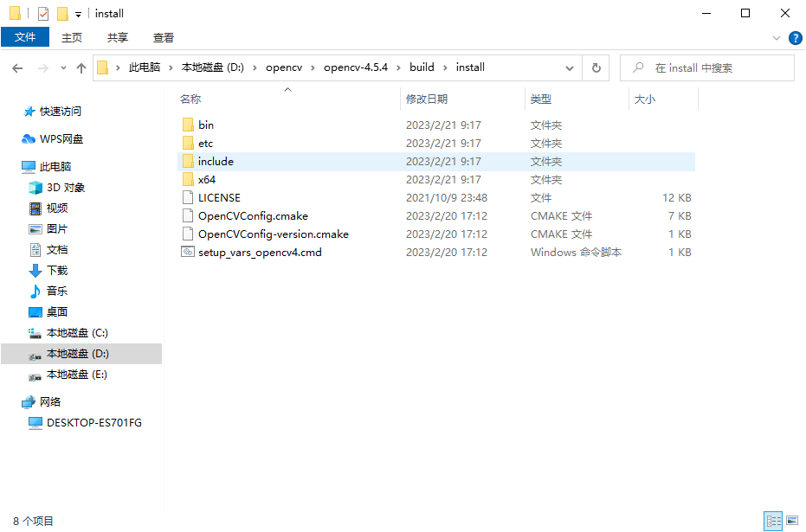The height and width of the screenshot is (532, 806).
Task: Open WPS网盘 in the navigation pane
Action: coord(61,139)
